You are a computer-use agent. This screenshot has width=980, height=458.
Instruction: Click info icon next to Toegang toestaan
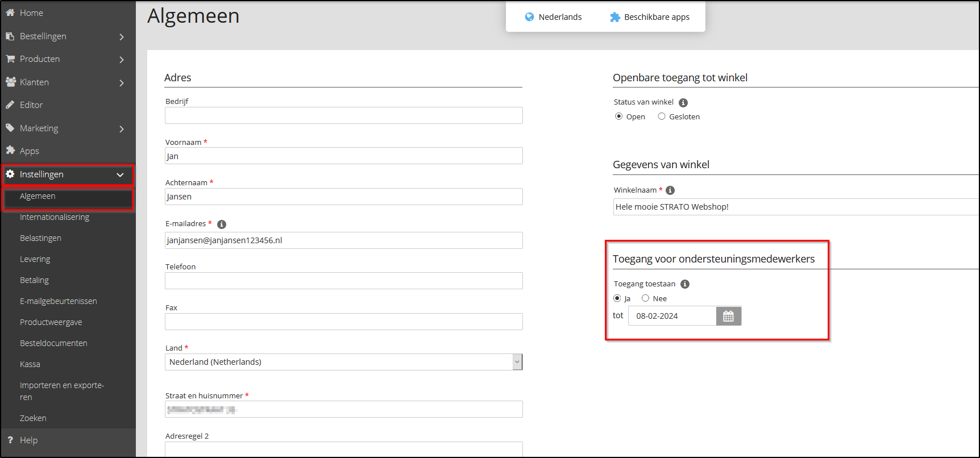[685, 284]
